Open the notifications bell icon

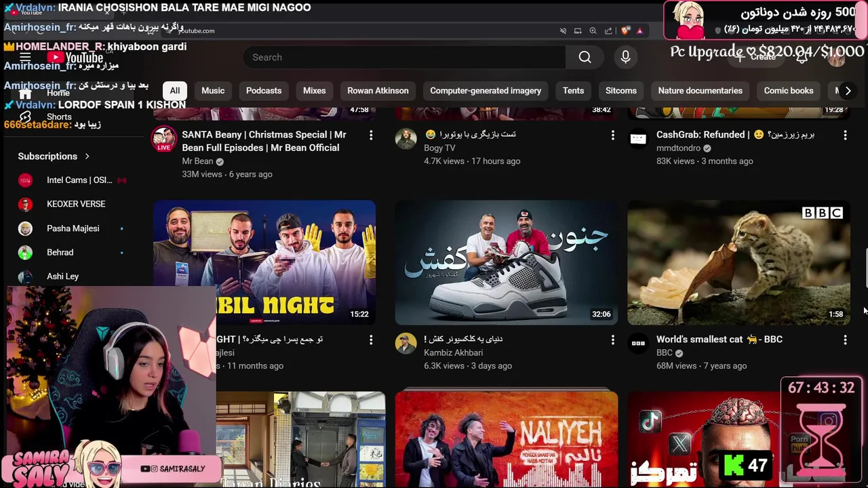802,58
